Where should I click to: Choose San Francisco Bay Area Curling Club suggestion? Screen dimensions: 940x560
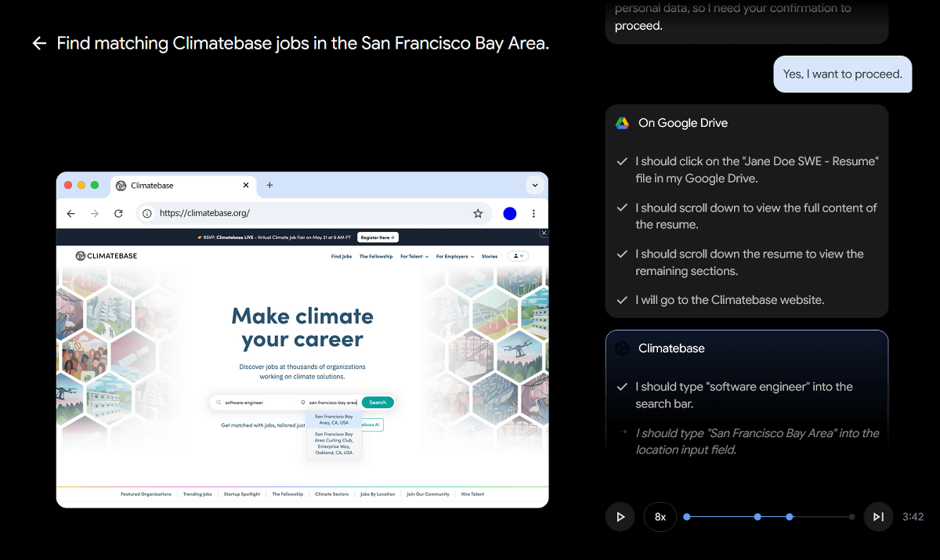pos(334,443)
